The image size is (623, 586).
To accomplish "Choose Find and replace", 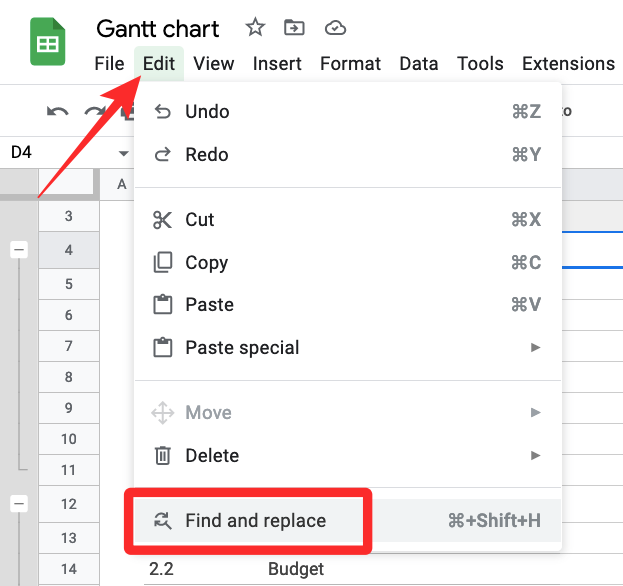I will click(x=348, y=520).
